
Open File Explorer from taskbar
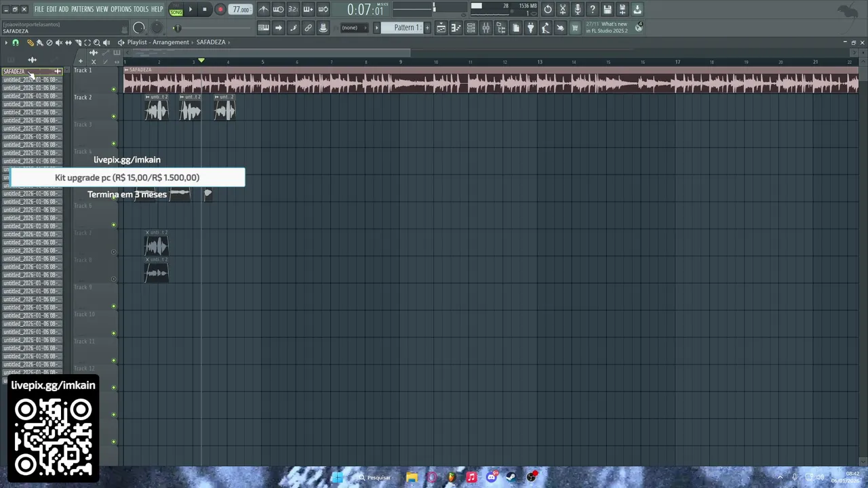(x=412, y=477)
